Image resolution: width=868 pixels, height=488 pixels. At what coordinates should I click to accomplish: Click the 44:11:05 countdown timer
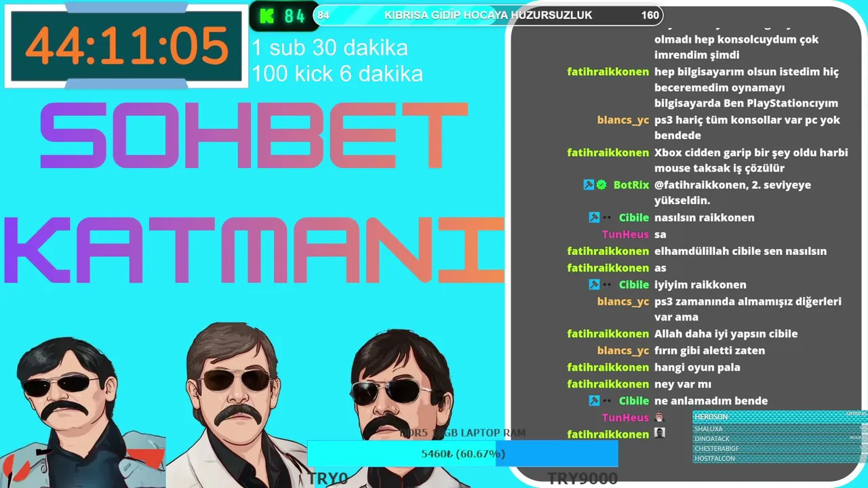click(127, 46)
